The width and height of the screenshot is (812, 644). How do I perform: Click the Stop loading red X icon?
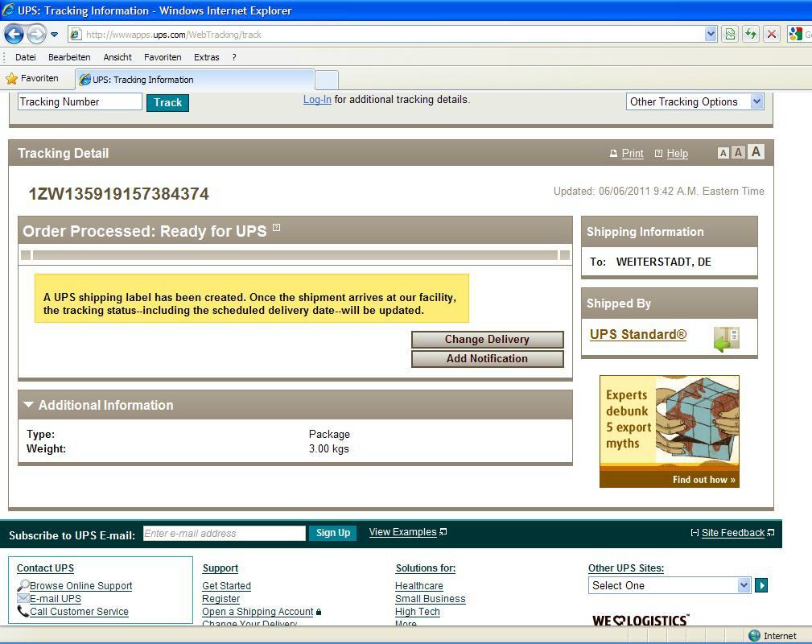pyautogui.click(x=771, y=34)
